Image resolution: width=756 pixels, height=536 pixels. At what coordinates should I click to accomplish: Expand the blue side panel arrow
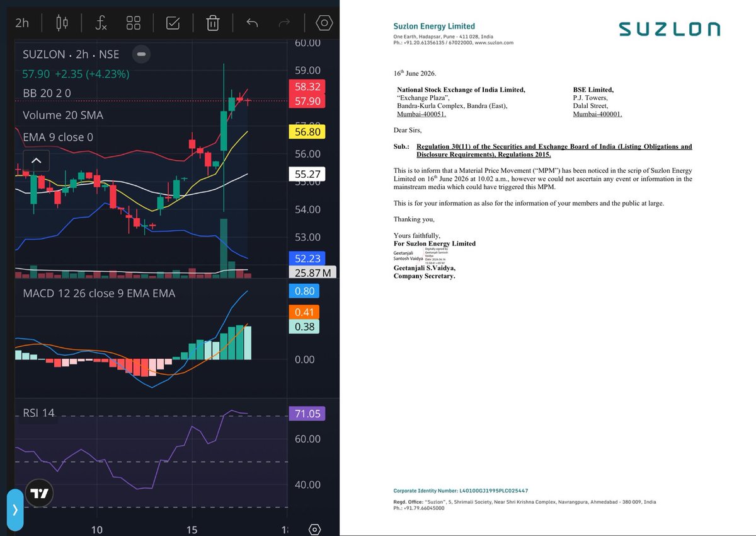point(15,509)
